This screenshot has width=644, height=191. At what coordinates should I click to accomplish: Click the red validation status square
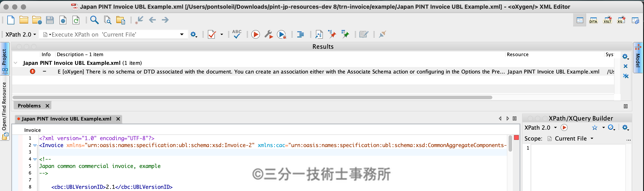[x=516, y=138]
